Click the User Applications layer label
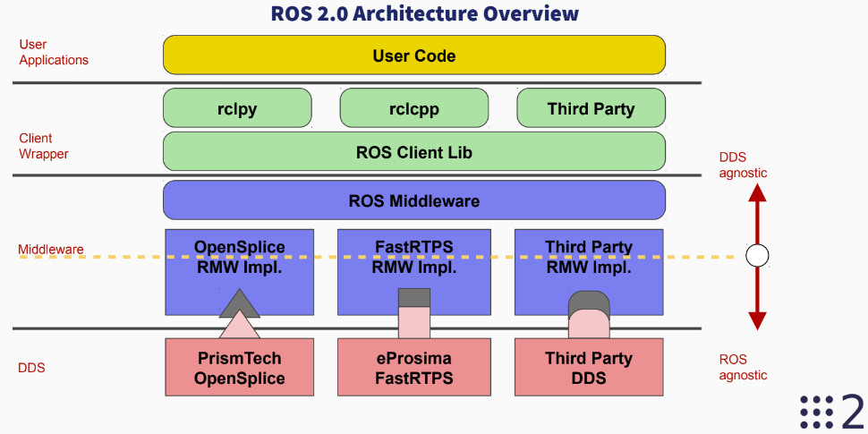The image size is (868, 434). pyautogui.click(x=53, y=52)
